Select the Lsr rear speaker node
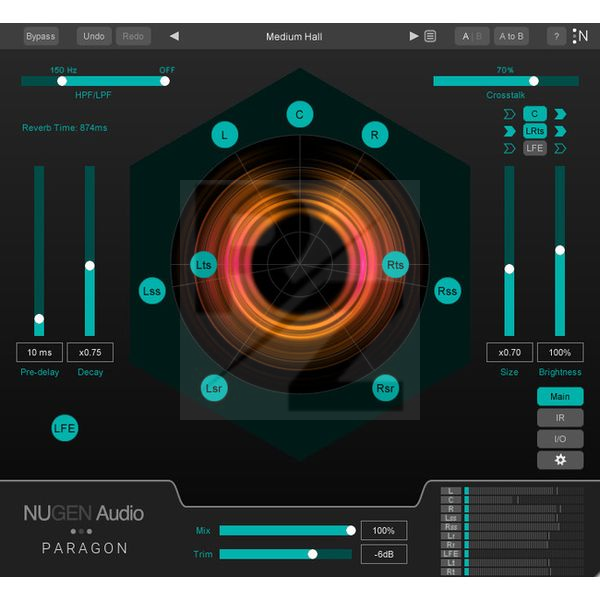600x600 pixels. click(x=214, y=388)
